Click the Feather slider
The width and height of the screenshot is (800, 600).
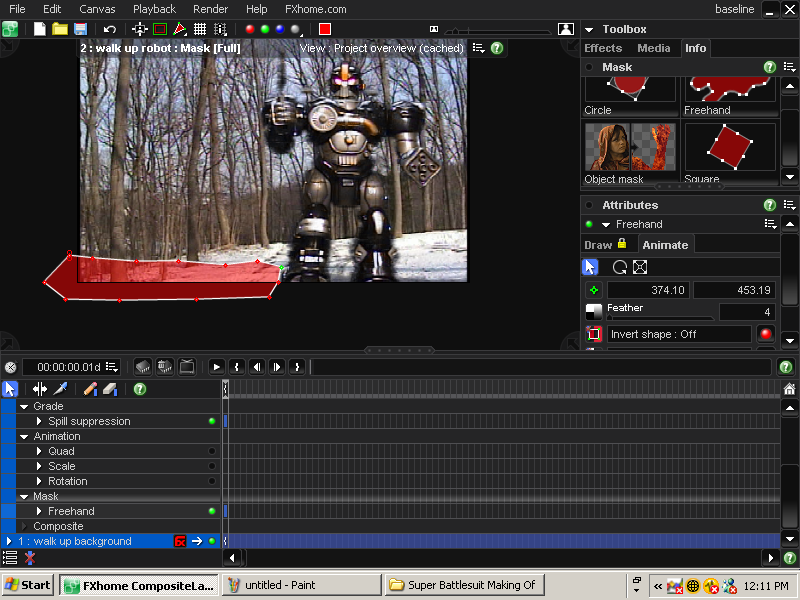660,318
